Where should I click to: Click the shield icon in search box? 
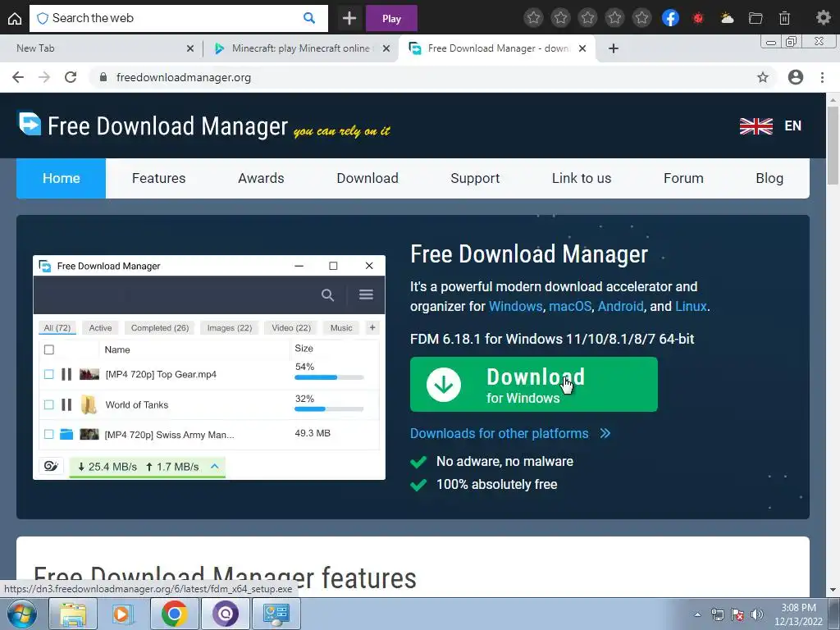[x=43, y=18]
